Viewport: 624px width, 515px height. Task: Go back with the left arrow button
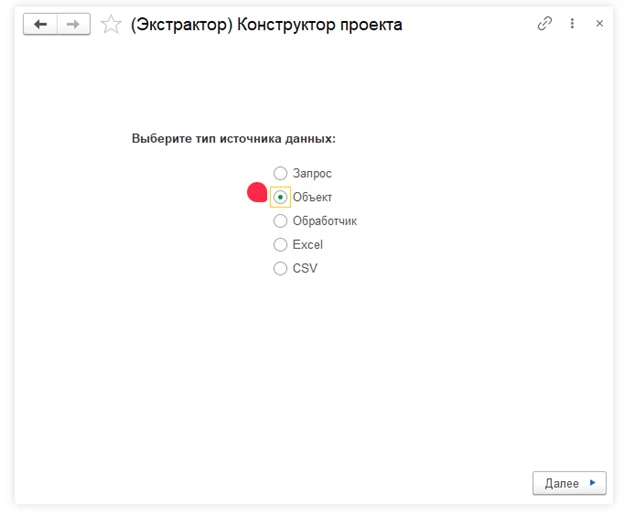click(x=40, y=24)
